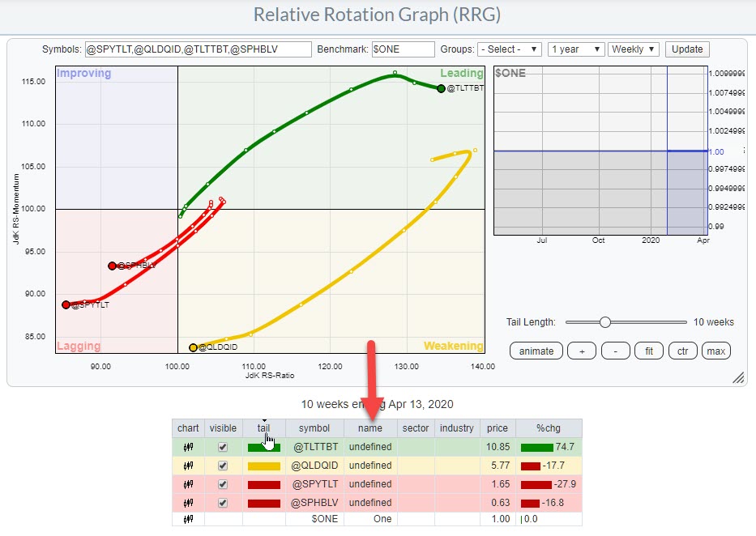Click the plus zoom-in button
This screenshot has width=756, height=536.
pyautogui.click(x=581, y=351)
